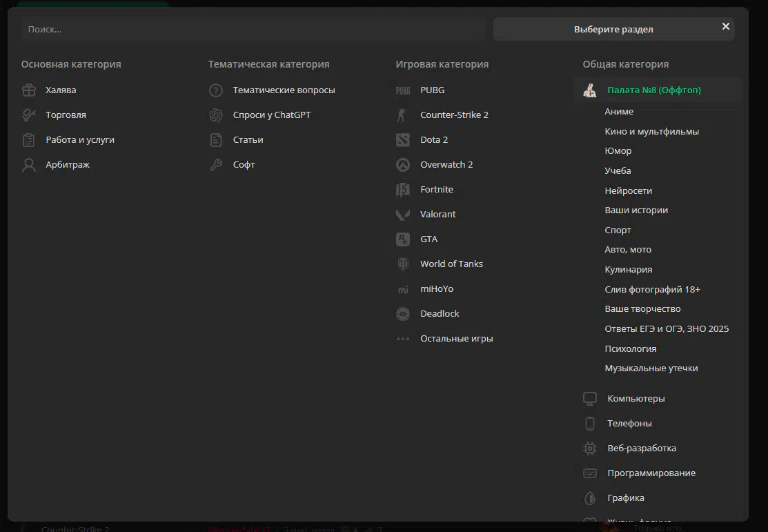
Task: Open the Юмор subsection
Action: (x=618, y=151)
